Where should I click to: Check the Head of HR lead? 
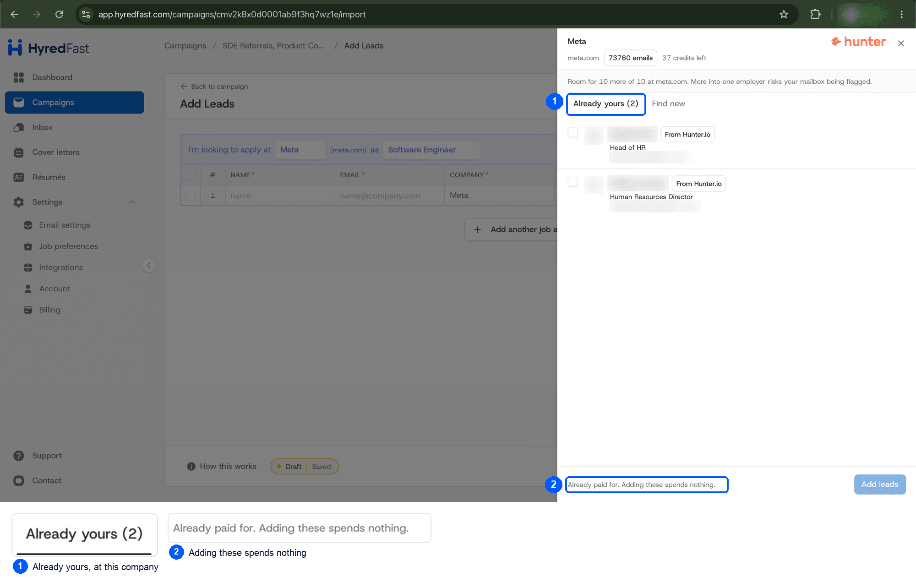coord(572,133)
